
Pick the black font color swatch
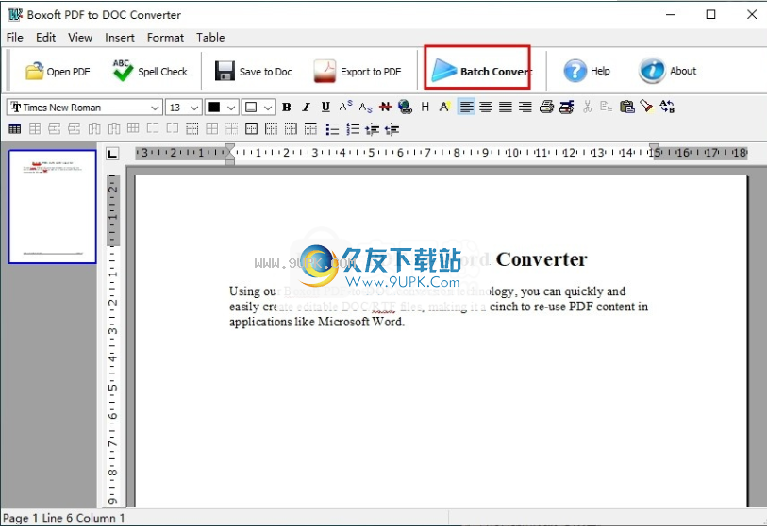coord(214,108)
